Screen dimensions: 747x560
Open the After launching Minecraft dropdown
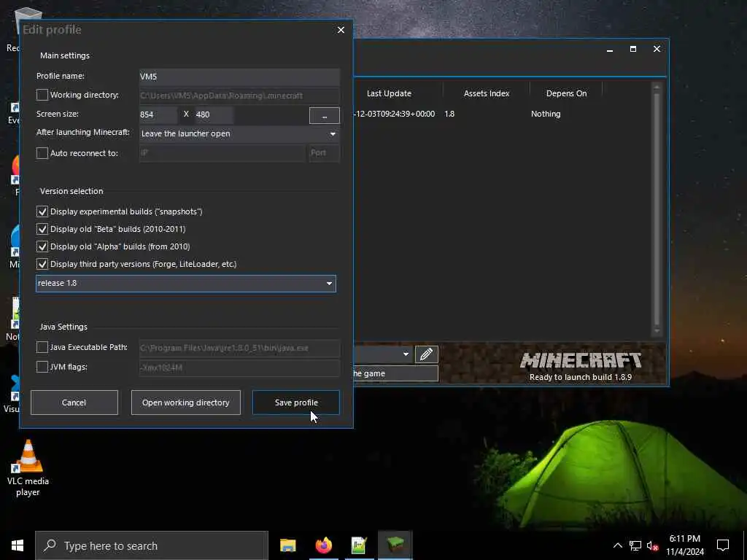(239, 134)
